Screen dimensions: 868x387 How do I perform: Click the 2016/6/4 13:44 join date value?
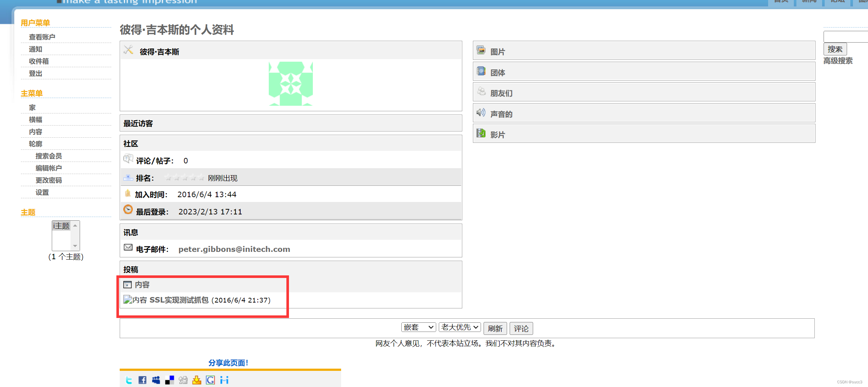(x=207, y=195)
